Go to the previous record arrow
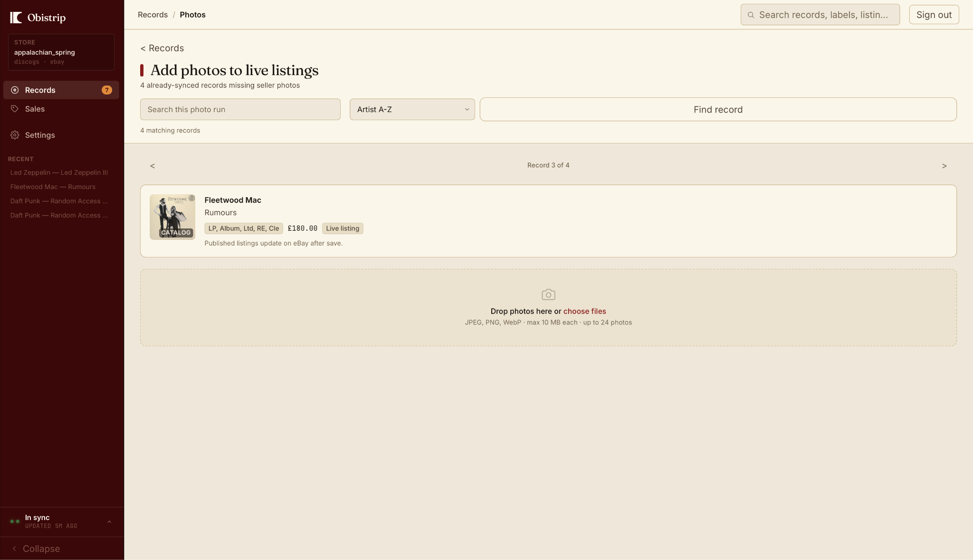 [153, 166]
